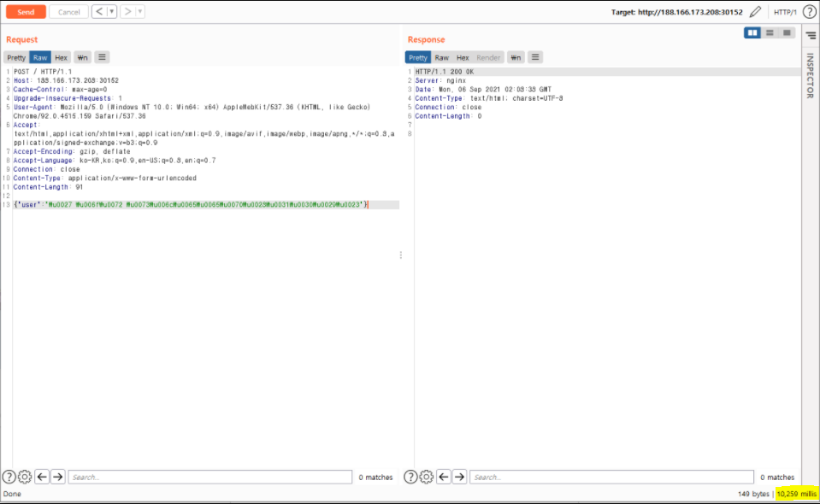
Task: Click the JSON user payload body line
Action: pyautogui.click(x=191, y=205)
